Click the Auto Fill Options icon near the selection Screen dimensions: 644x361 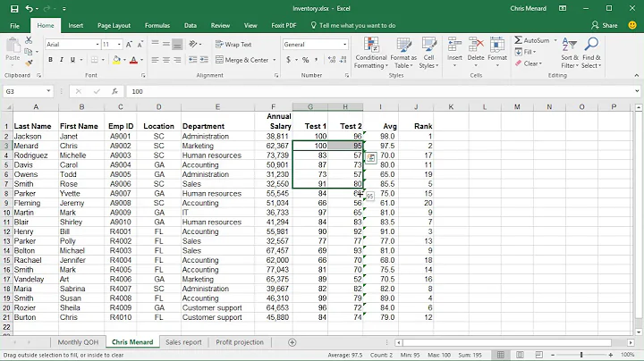[371, 158]
